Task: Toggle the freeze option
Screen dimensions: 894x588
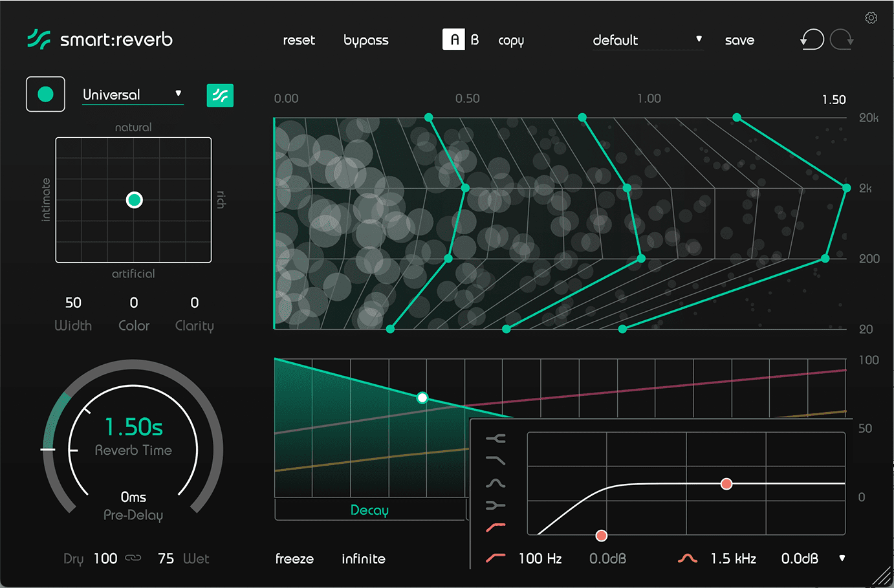Action: click(x=294, y=559)
